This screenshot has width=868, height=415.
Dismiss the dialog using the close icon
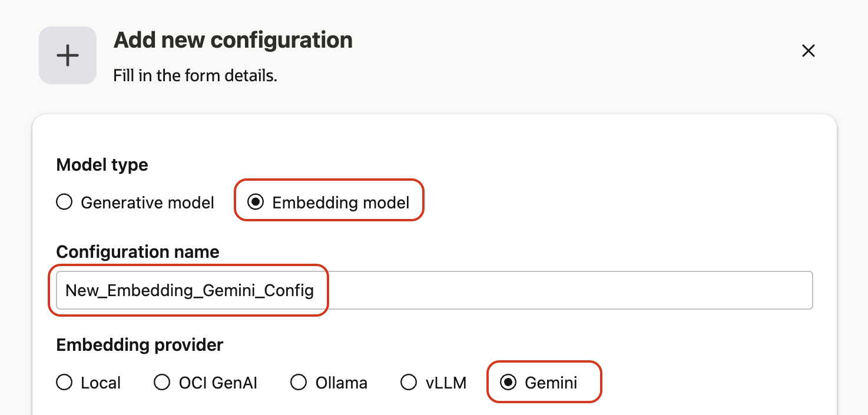pos(808,51)
